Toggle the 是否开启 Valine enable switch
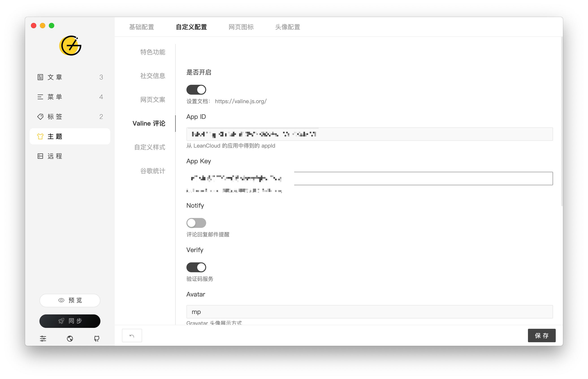This screenshot has width=588, height=379. tap(196, 89)
